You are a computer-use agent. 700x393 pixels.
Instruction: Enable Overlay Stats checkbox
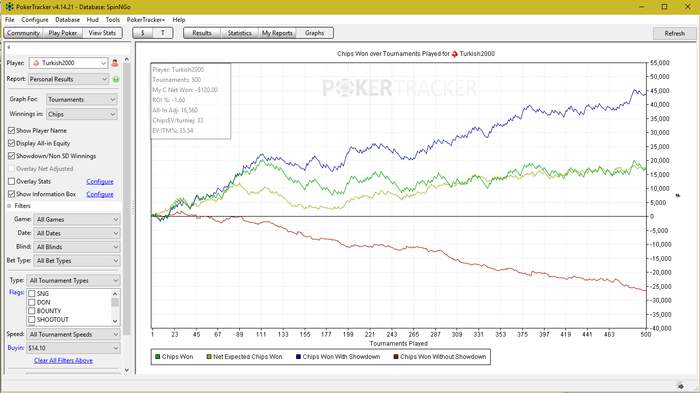click(x=12, y=181)
